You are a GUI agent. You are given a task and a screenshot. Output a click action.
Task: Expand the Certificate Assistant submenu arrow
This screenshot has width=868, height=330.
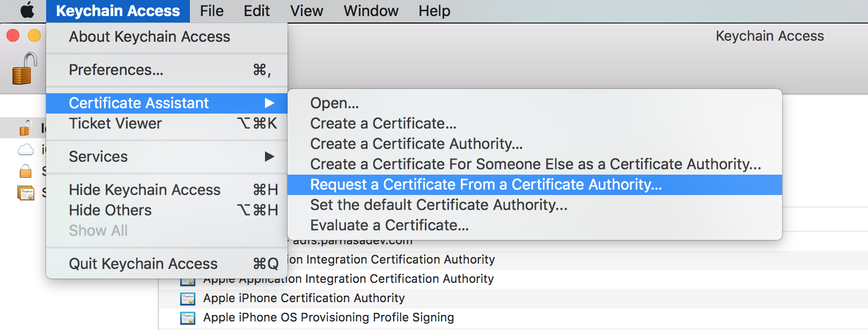(269, 103)
